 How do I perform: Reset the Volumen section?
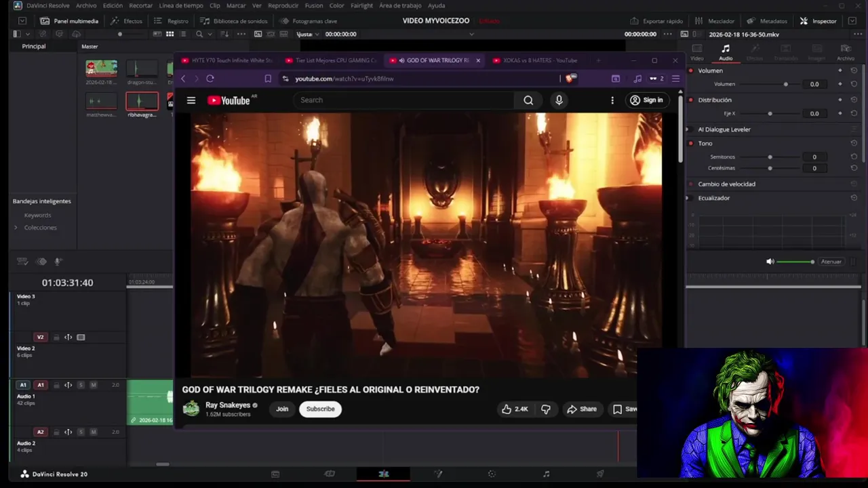(x=854, y=70)
